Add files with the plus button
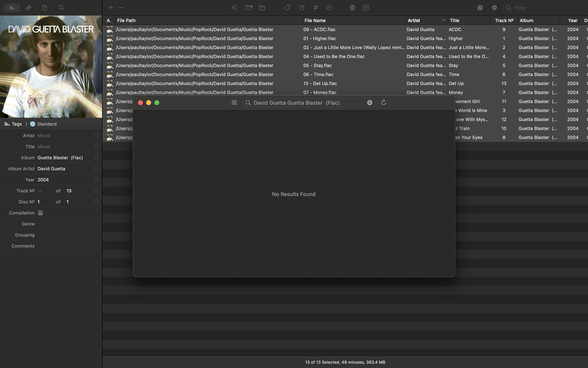 (x=110, y=8)
